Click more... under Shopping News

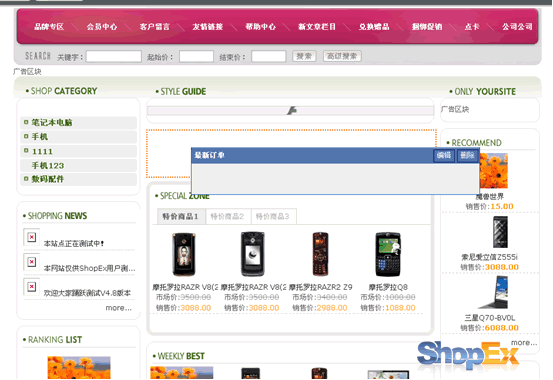pyautogui.click(x=119, y=308)
